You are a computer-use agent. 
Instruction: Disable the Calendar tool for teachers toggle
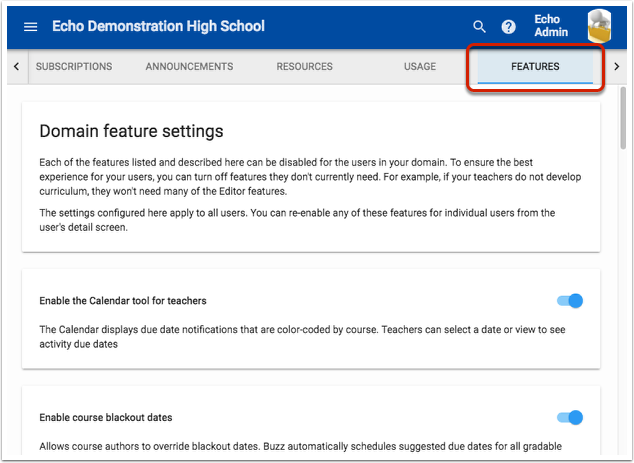[x=569, y=300]
